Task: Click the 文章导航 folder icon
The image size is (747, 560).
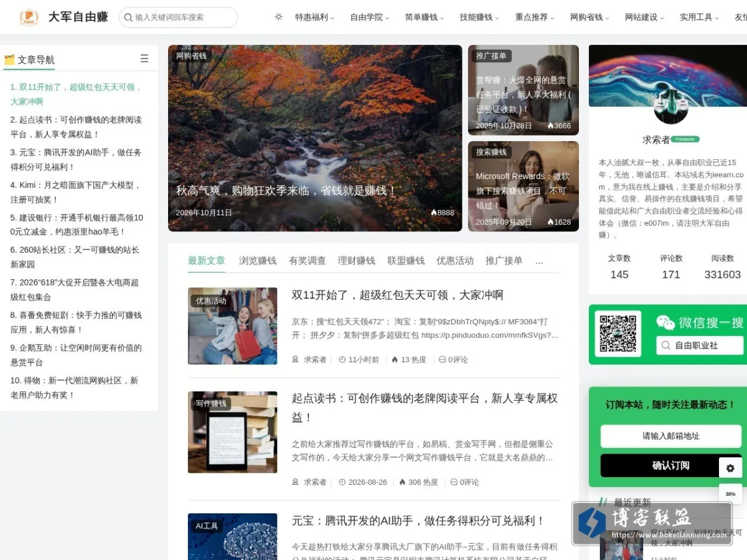Action: tap(9, 60)
